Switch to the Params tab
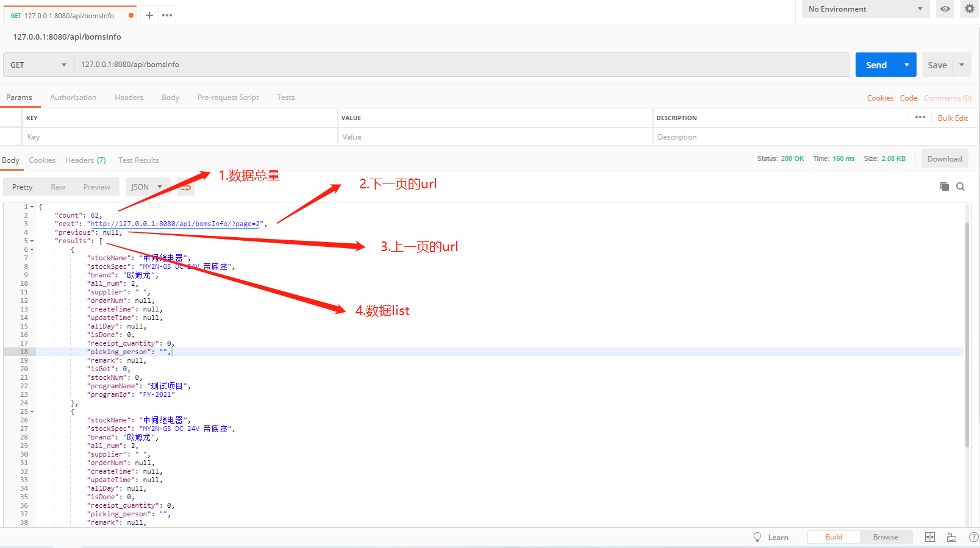980x548 pixels. pos(19,98)
